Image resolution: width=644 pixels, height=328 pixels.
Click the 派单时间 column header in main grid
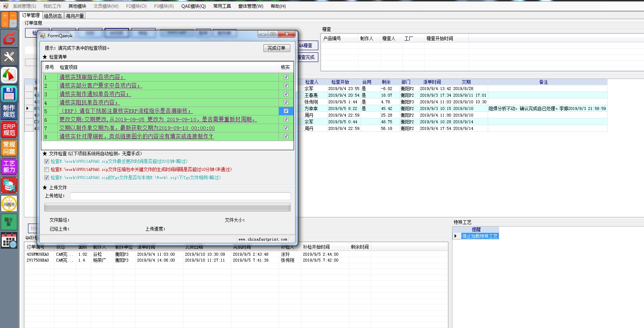point(432,82)
